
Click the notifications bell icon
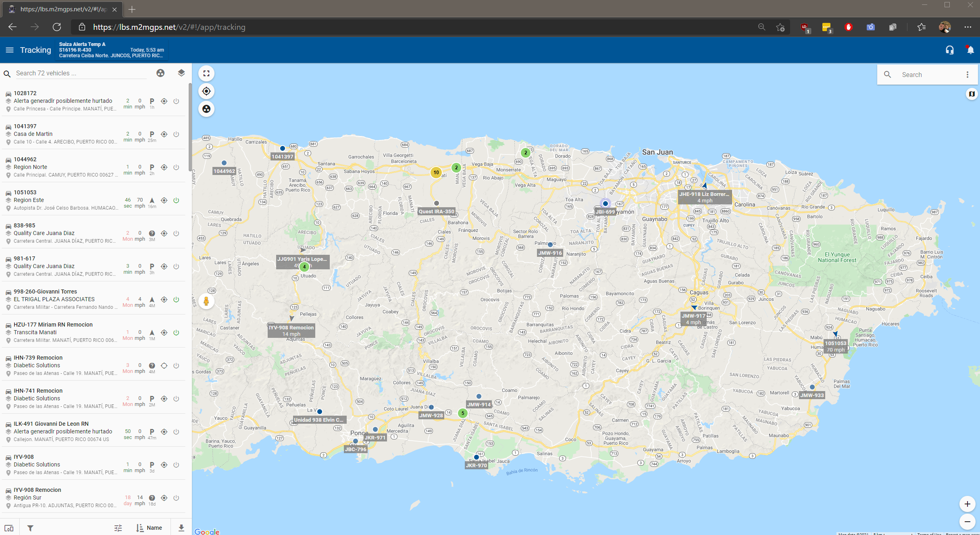970,50
